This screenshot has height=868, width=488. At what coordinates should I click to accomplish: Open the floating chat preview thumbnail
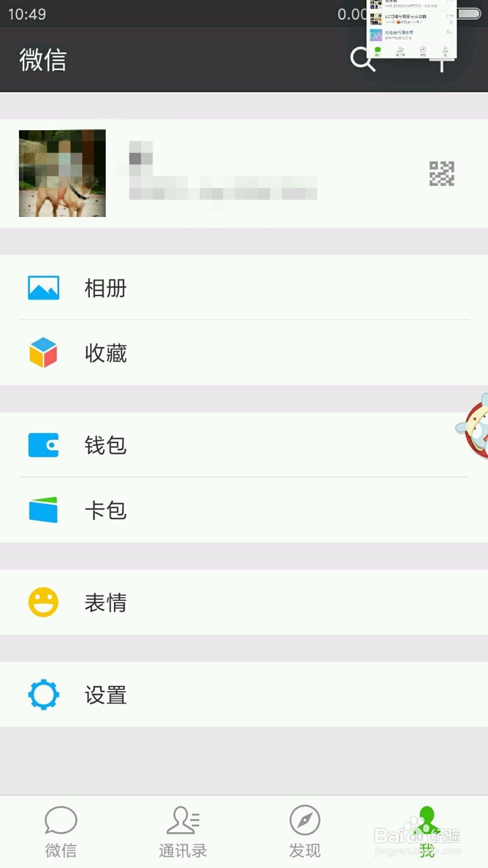(412, 29)
